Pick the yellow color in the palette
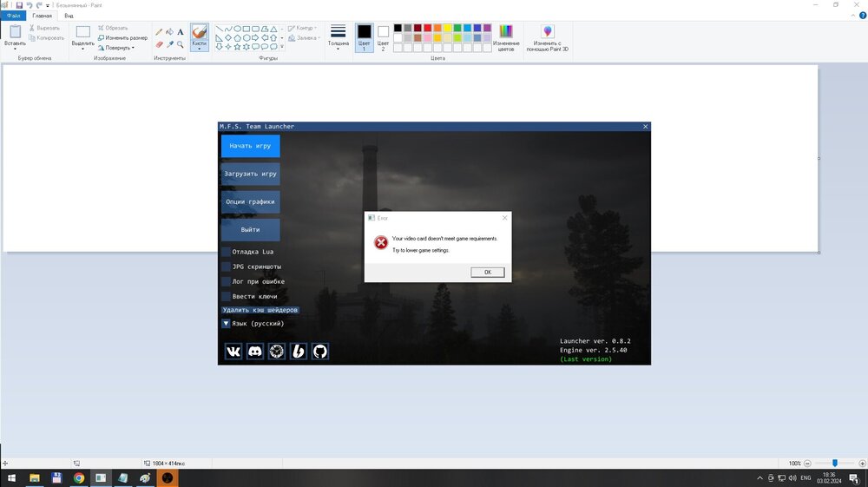 (448, 28)
